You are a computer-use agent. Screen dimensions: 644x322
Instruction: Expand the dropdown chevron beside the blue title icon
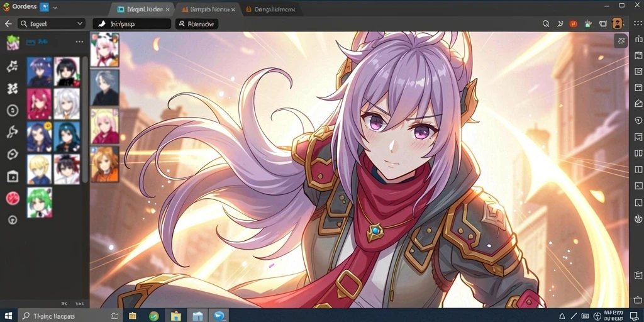[55, 8]
